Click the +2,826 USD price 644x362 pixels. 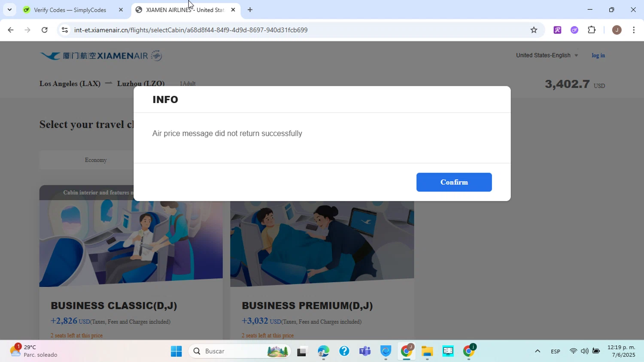[70, 321]
